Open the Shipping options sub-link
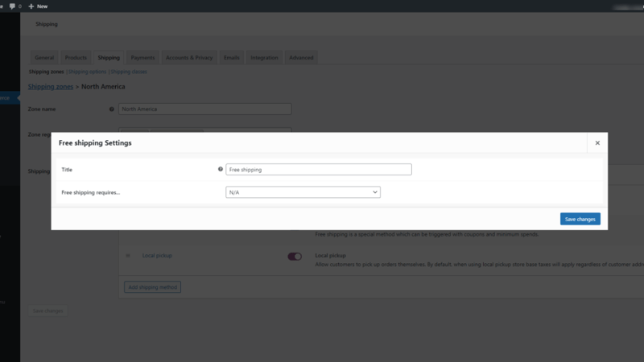 (x=87, y=72)
